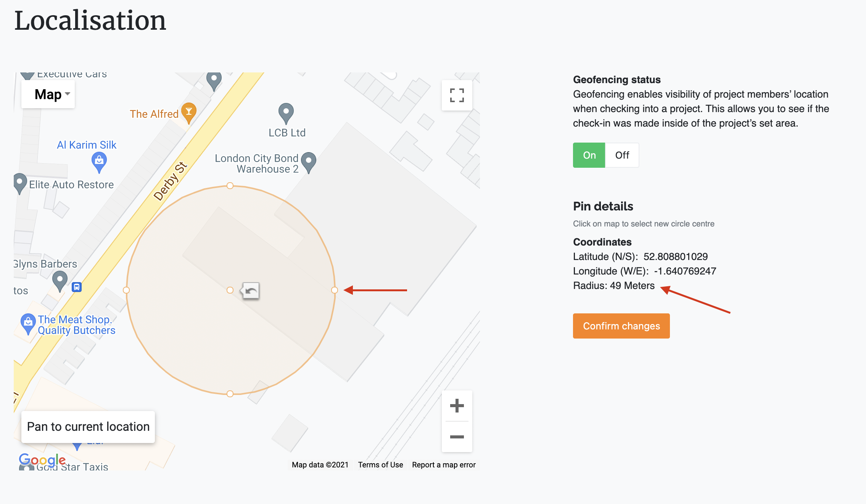Zoom out on the map

tap(457, 437)
